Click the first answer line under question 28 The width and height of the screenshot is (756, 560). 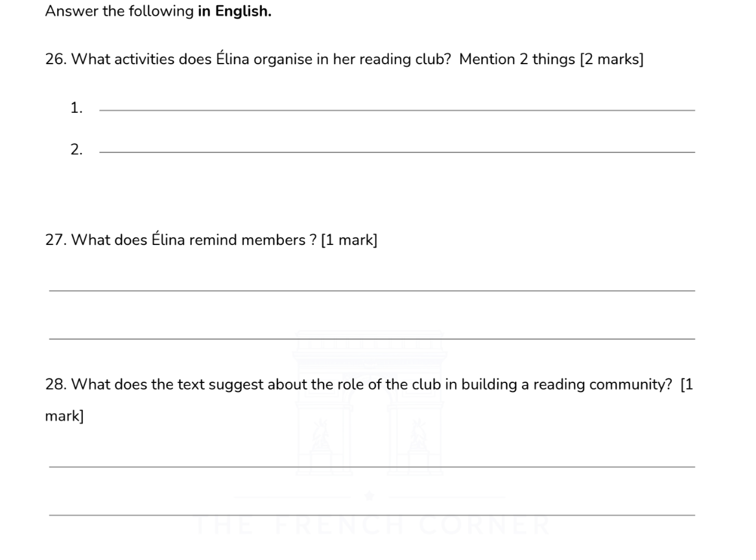click(372, 466)
